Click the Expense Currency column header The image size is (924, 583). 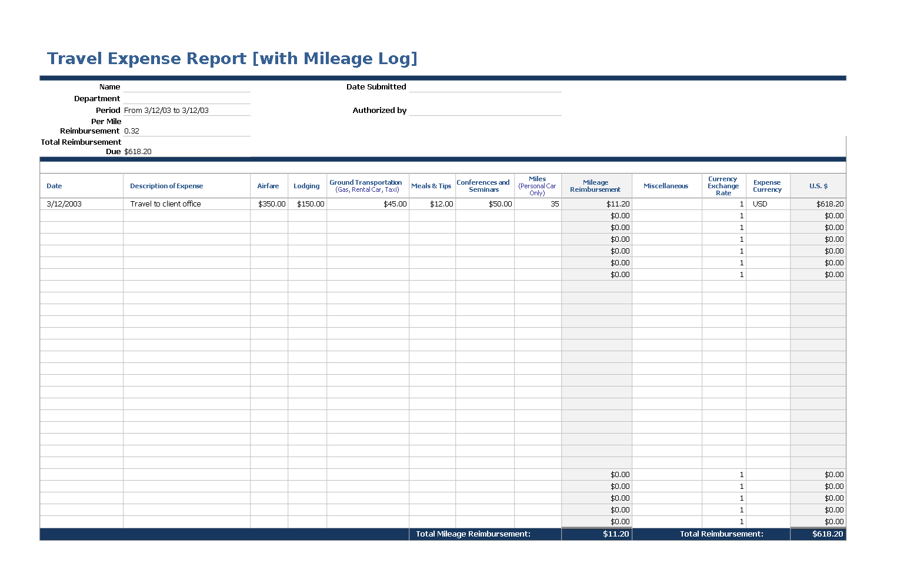pyautogui.click(x=768, y=186)
